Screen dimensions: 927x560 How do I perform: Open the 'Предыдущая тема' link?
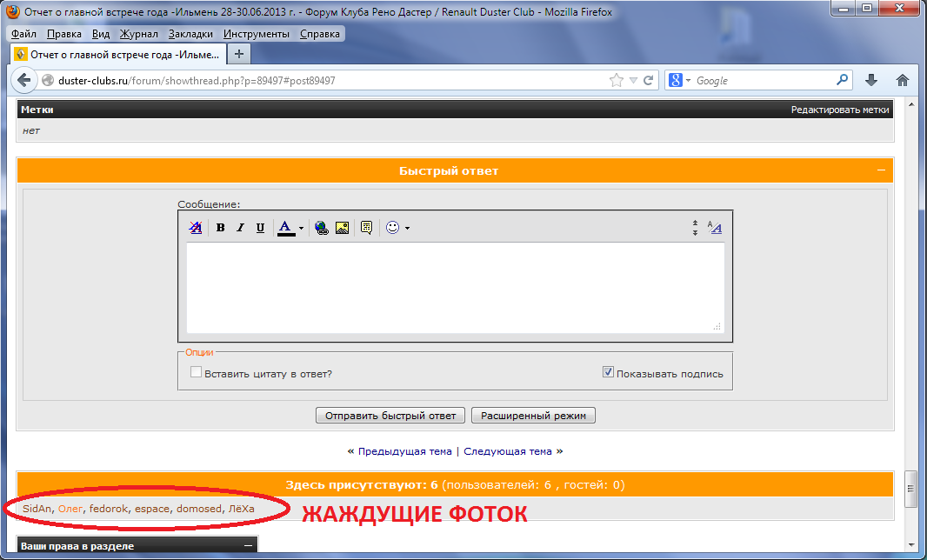click(404, 451)
